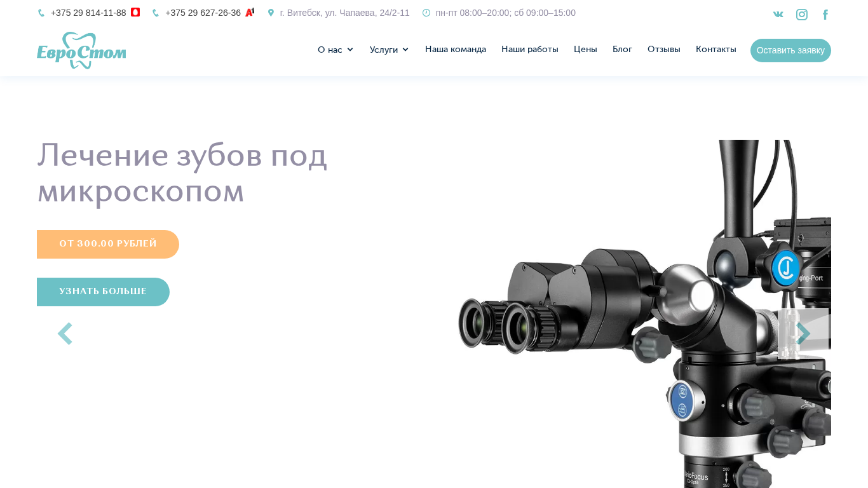Screen dimensions: 868x488
Task: Click the «От 300.00 рублей» price button
Action: pyautogui.click(x=108, y=244)
